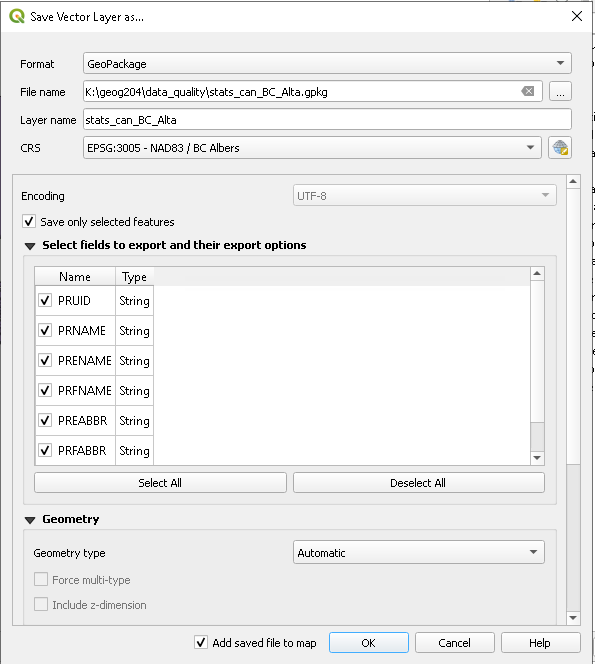595x664 pixels.
Task: Confirm export with the OK button
Action: (x=368, y=643)
